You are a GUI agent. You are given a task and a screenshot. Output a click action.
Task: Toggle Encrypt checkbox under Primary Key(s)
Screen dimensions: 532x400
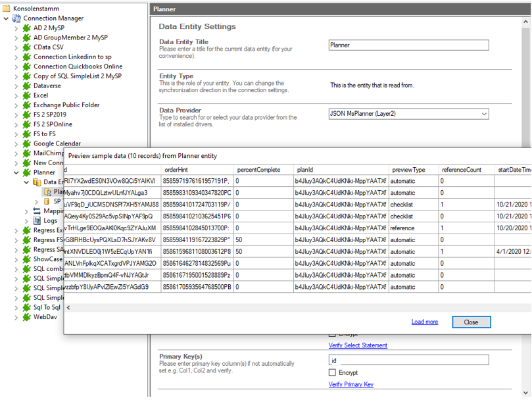tap(332, 373)
